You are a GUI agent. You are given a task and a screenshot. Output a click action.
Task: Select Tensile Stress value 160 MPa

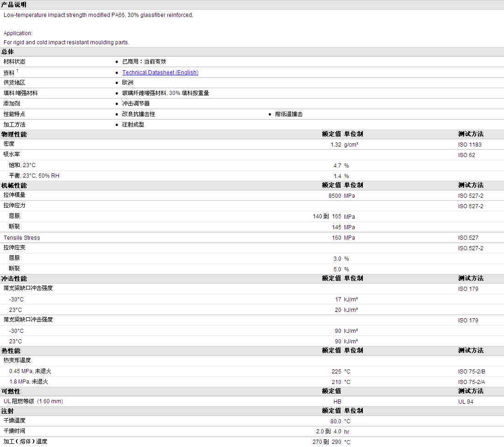tap(343, 238)
